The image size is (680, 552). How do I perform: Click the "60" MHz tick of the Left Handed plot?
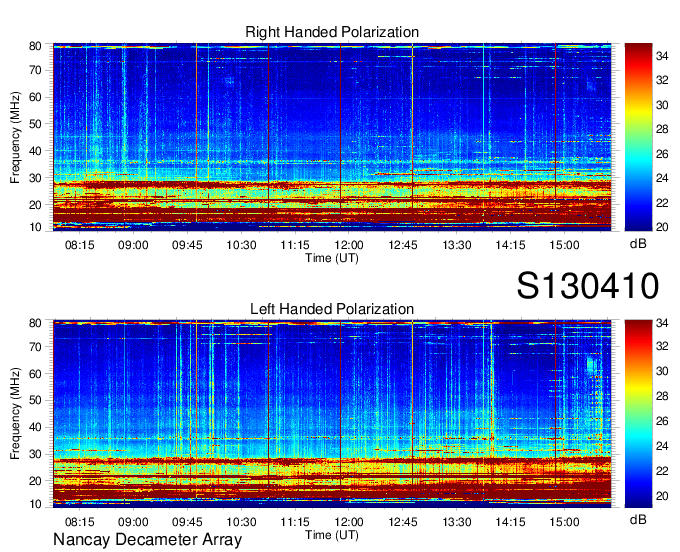35,374
